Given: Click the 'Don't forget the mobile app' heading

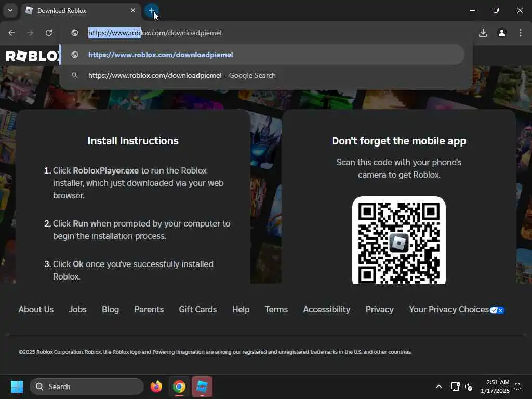Looking at the screenshot, I should point(399,141).
